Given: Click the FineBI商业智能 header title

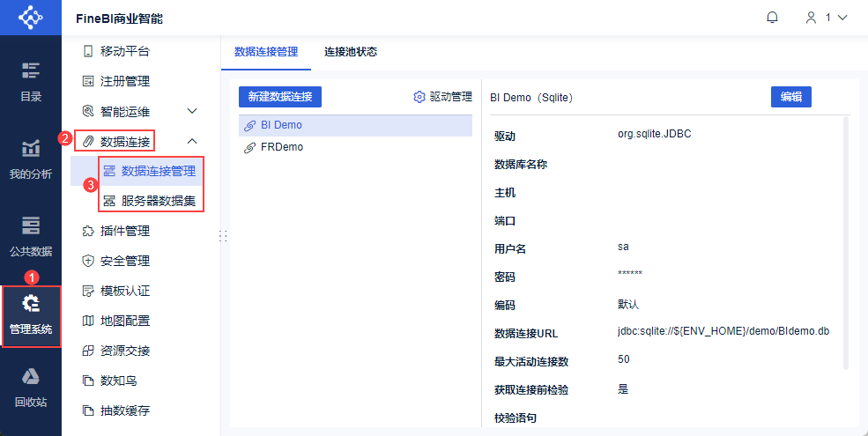Looking at the screenshot, I should pyautogui.click(x=119, y=18).
